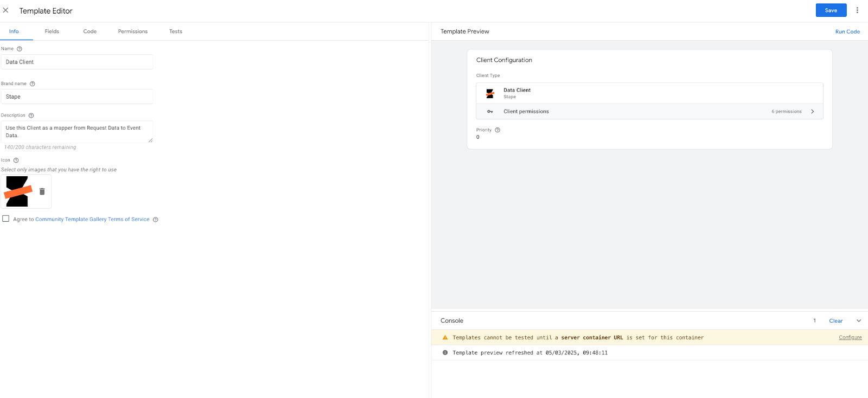Open the Permissions tab
The height and width of the screenshot is (398, 868).
(x=133, y=31)
